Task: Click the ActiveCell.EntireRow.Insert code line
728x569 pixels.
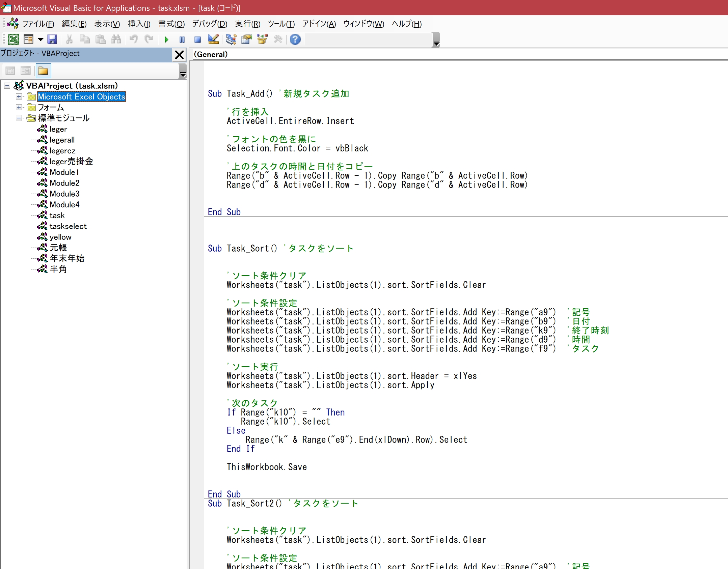Action: 290,121
